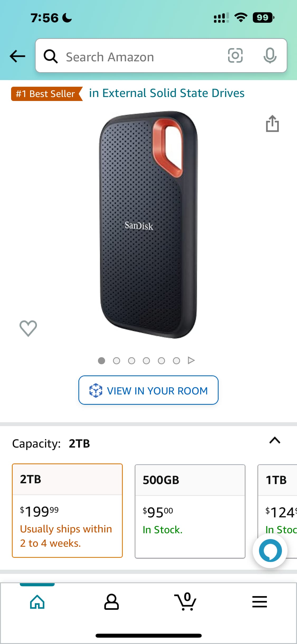Play product video carousel indicator
Image resolution: width=297 pixels, height=644 pixels.
coord(191,361)
